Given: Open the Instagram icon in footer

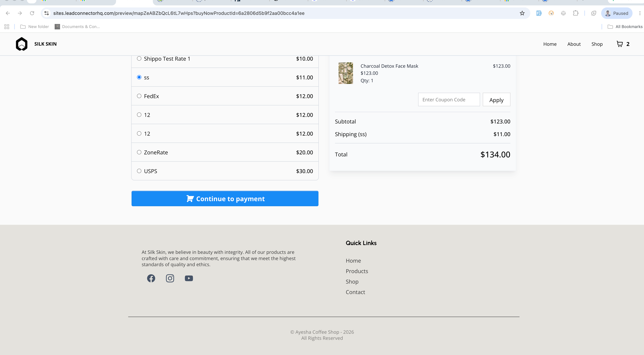Looking at the screenshot, I should [170, 278].
